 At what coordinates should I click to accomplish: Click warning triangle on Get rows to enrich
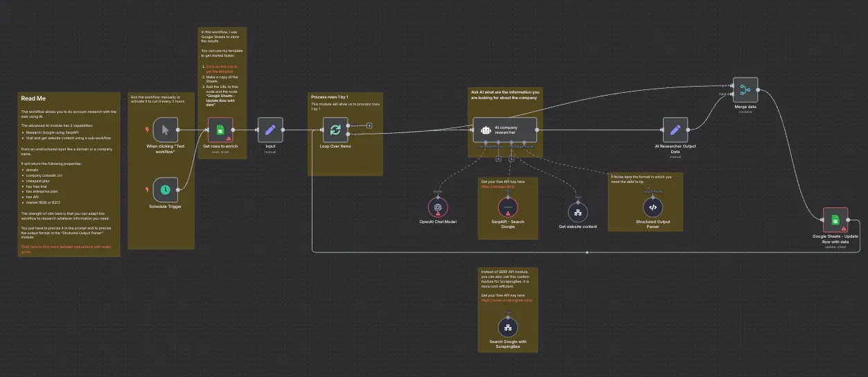coord(229,138)
